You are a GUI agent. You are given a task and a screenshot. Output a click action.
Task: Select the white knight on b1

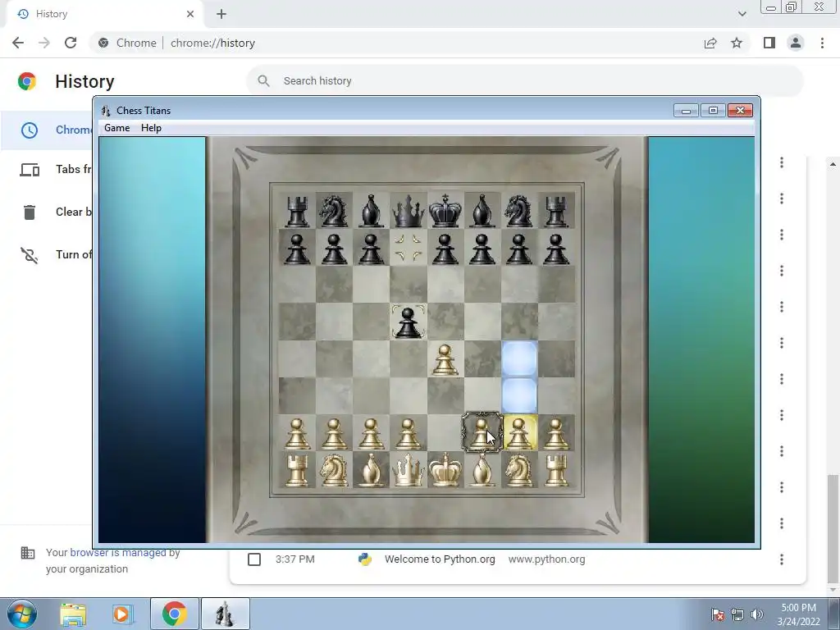tap(334, 471)
